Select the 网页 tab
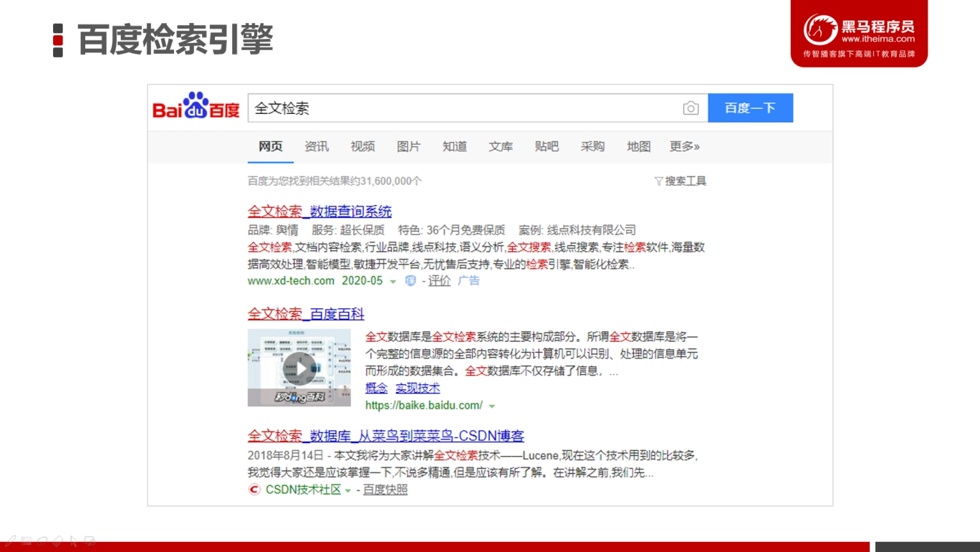The image size is (980, 552). (271, 146)
